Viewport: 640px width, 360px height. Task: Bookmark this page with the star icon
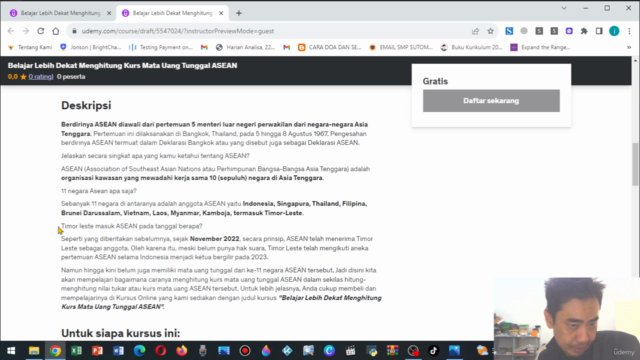point(490,31)
